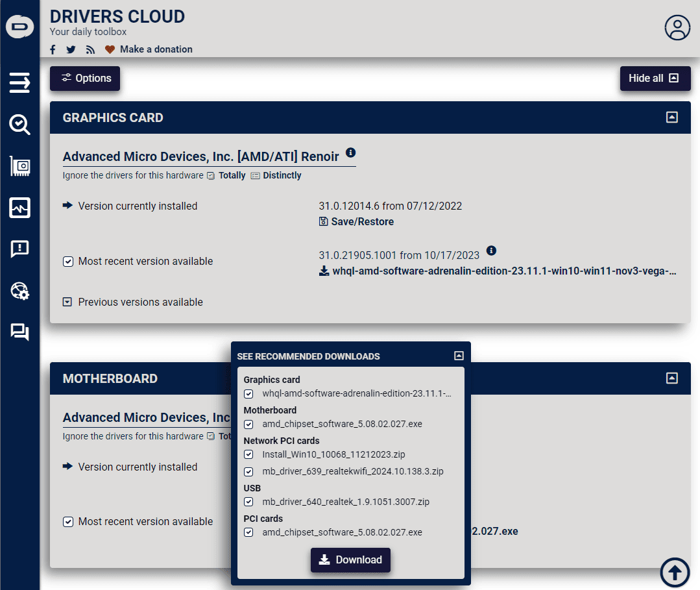The image size is (700, 590).
Task: Open the Make a donation link
Action: [156, 49]
